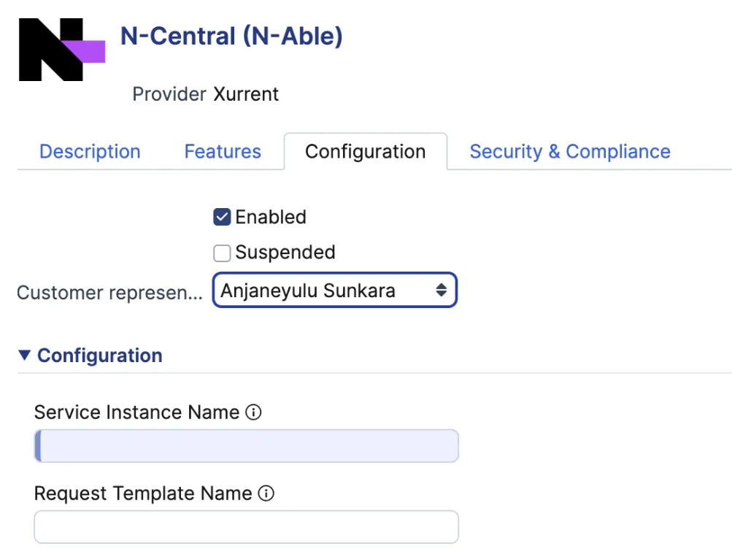Click the Provider label text
732x560 pixels.
(169, 94)
